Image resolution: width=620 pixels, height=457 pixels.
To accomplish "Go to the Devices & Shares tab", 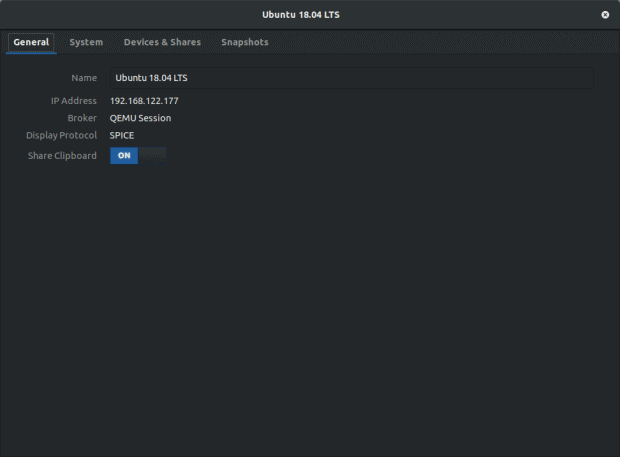I will pos(162,42).
